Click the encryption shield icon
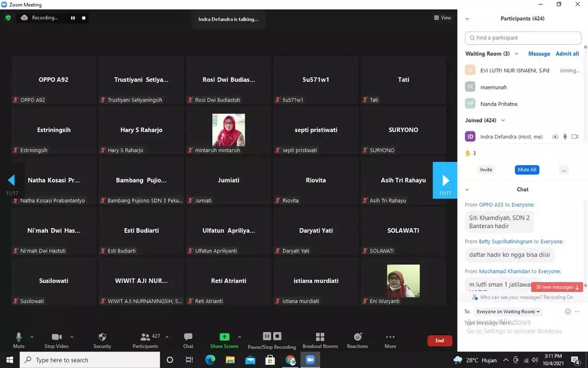588x368 pixels. [8, 18]
